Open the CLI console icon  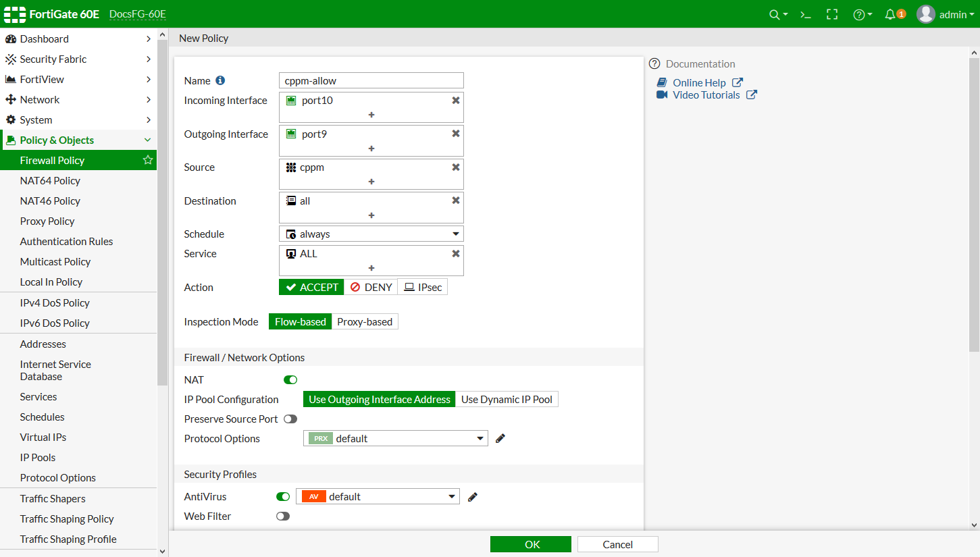805,14
